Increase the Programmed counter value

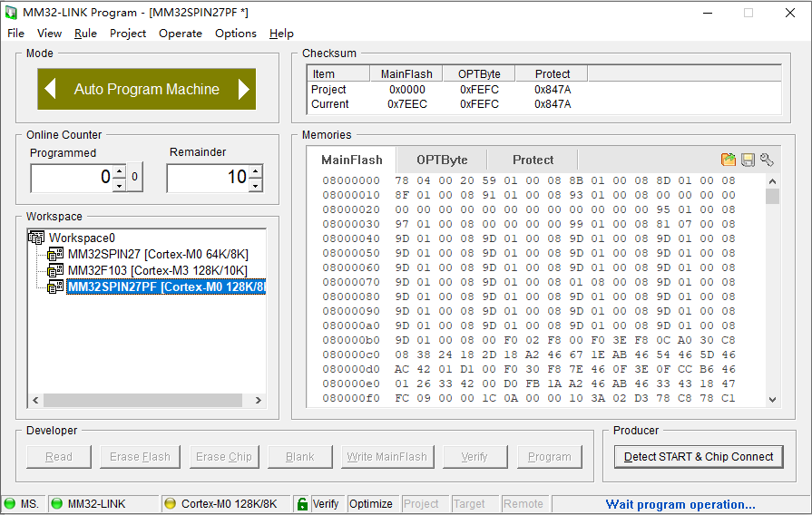pyautogui.click(x=120, y=171)
